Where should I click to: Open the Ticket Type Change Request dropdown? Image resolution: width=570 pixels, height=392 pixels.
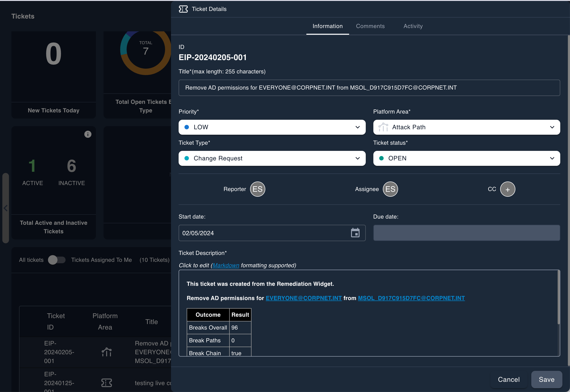(x=272, y=158)
